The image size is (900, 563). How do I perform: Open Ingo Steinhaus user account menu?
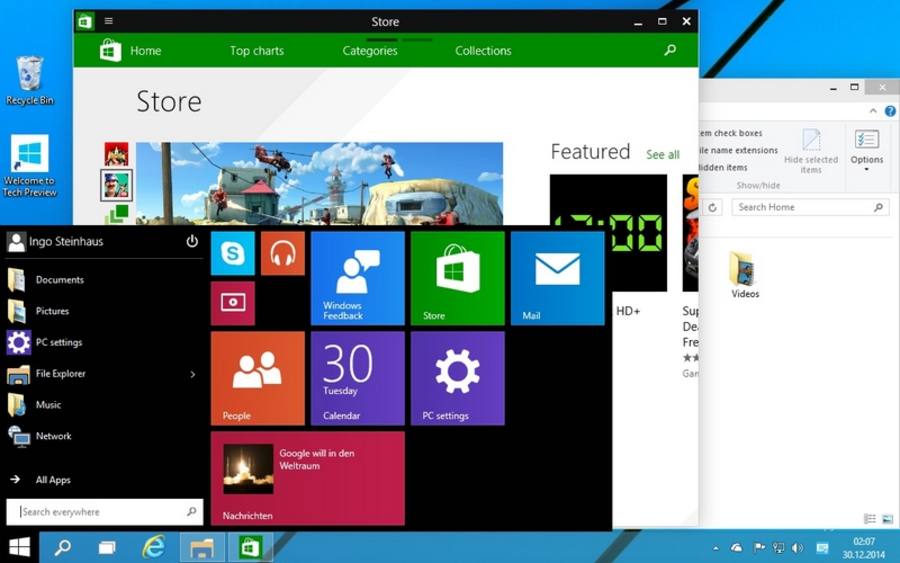[55, 242]
